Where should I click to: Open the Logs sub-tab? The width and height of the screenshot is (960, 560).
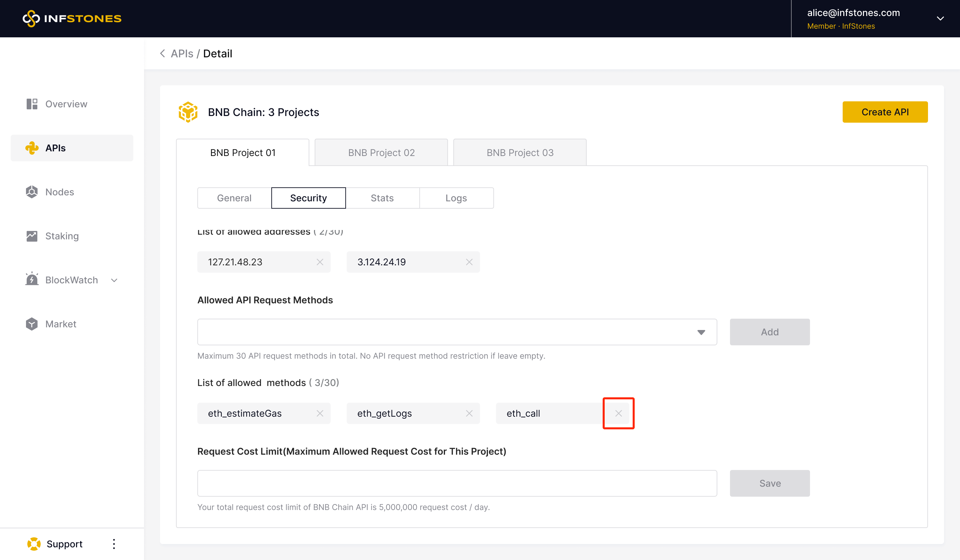pos(456,198)
